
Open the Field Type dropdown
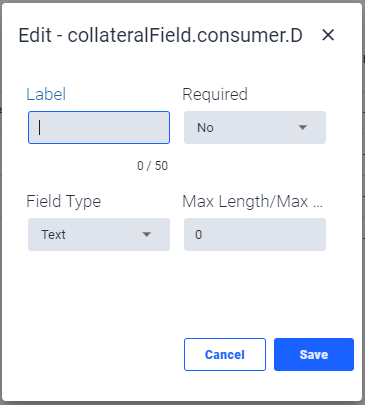pyautogui.click(x=99, y=234)
